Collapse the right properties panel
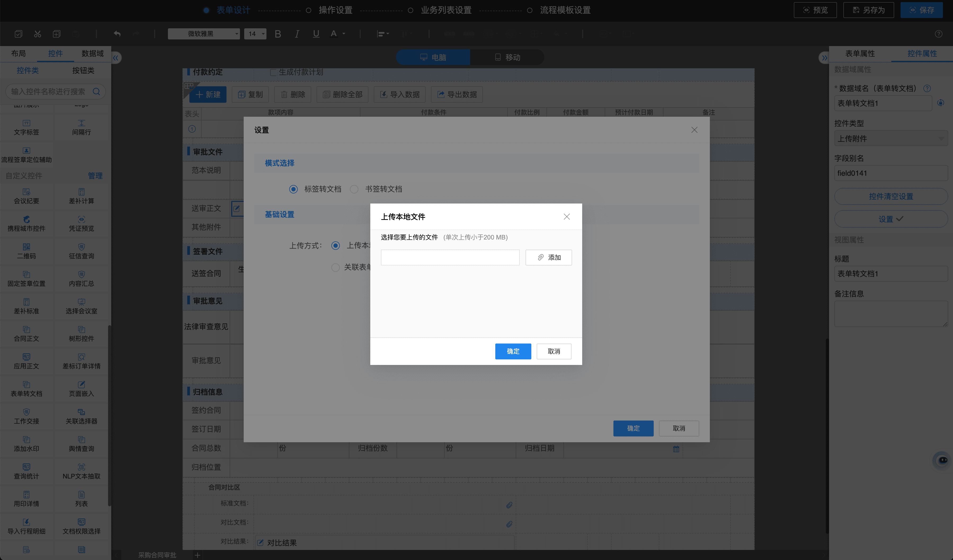This screenshot has height=560, width=953. pos(825,58)
